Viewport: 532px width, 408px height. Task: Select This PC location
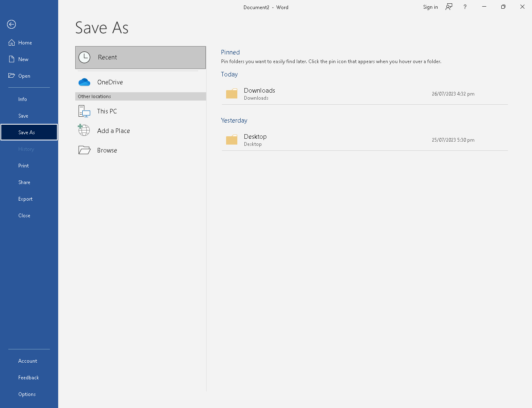[140, 111]
